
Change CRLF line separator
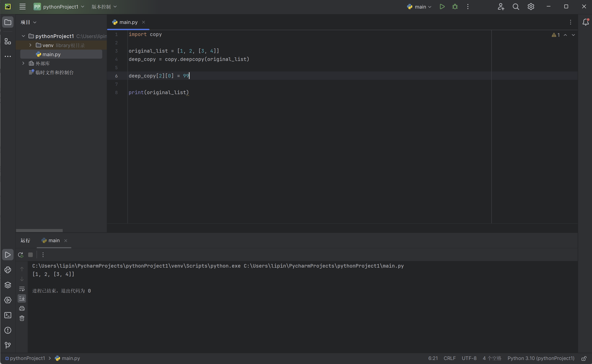[449, 358]
